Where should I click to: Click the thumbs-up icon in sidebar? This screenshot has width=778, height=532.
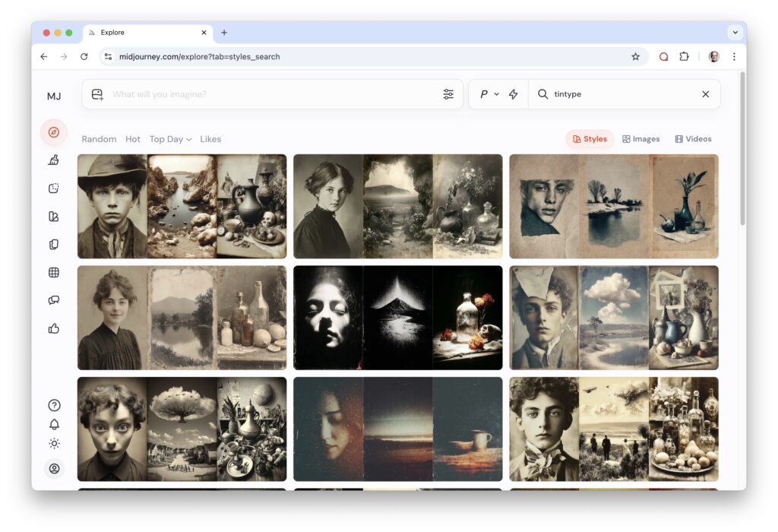click(x=53, y=328)
